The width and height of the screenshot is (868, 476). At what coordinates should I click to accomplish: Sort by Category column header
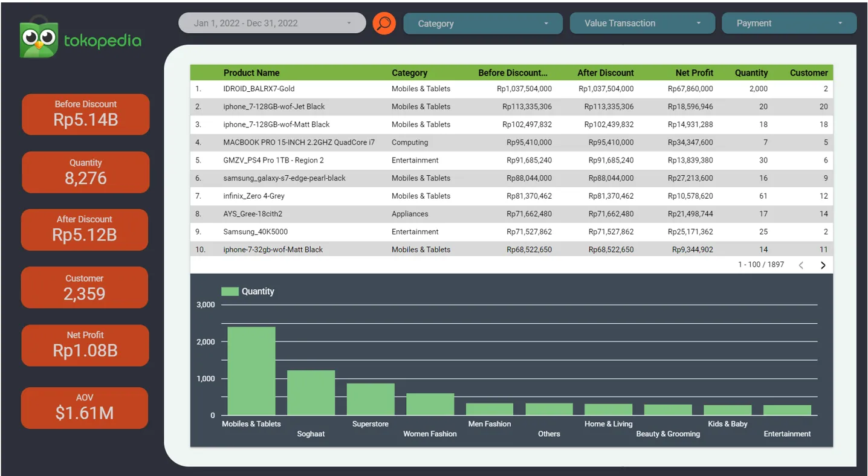pyautogui.click(x=409, y=72)
